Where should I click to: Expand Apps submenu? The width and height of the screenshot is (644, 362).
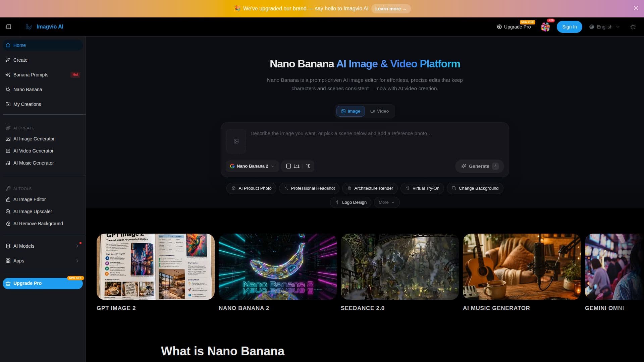point(43,261)
